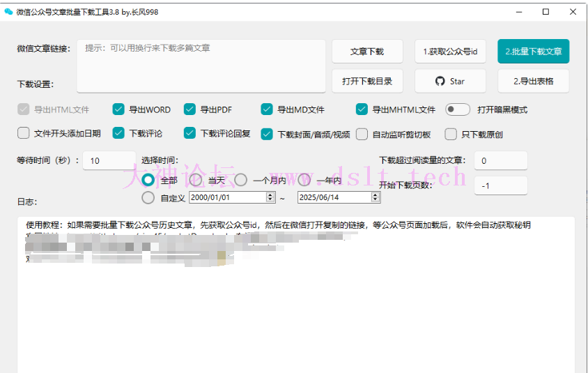The height and width of the screenshot is (373, 588).
Task: Select the 一个月内 radio button
Action: (241, 180)
